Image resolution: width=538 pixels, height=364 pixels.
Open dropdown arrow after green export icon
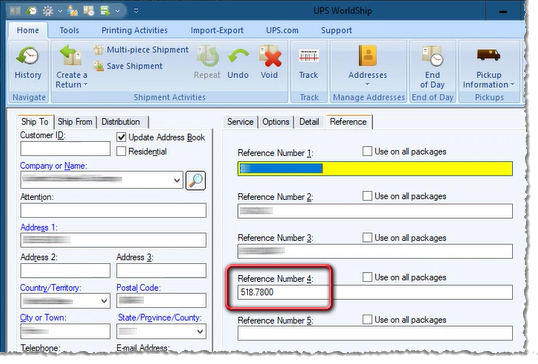point(117,11)
